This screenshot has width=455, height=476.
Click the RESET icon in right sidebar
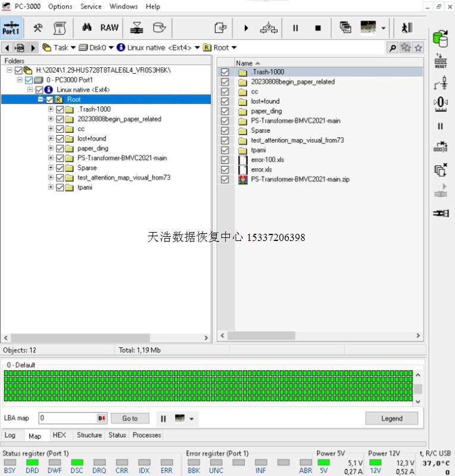(x=441, y=61)
